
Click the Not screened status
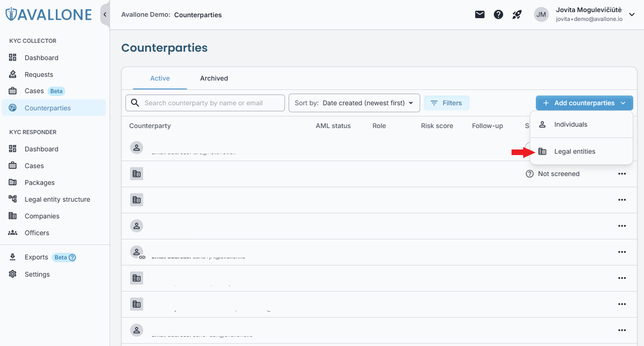[x=553, y=174]
